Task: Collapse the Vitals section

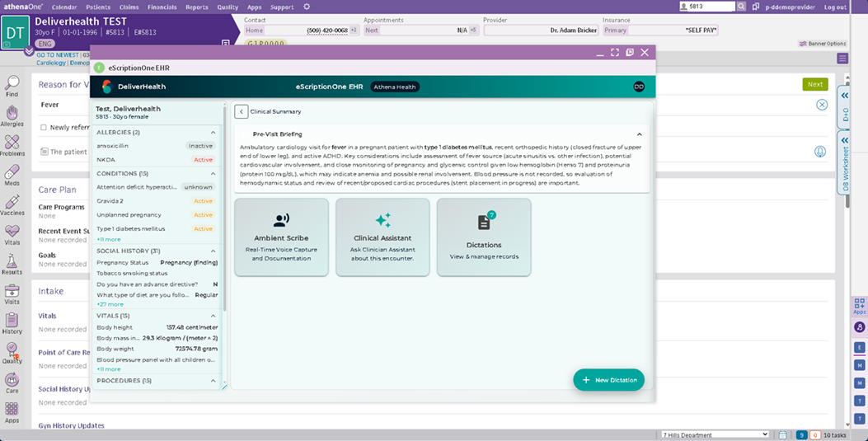Action: pyautogui.click(x=213, y=316)
